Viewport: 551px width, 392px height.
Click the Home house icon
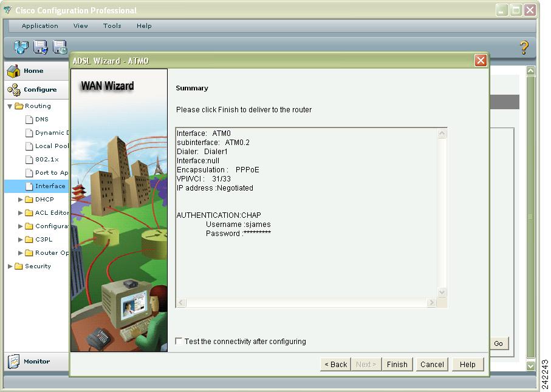14,71
